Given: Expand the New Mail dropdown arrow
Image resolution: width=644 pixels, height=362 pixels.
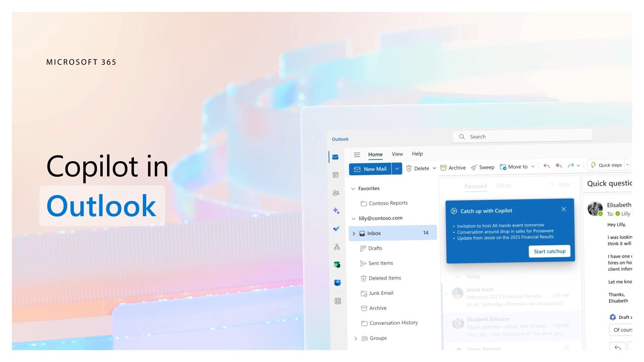Looking at the screenshot, I should click(397, 169).
